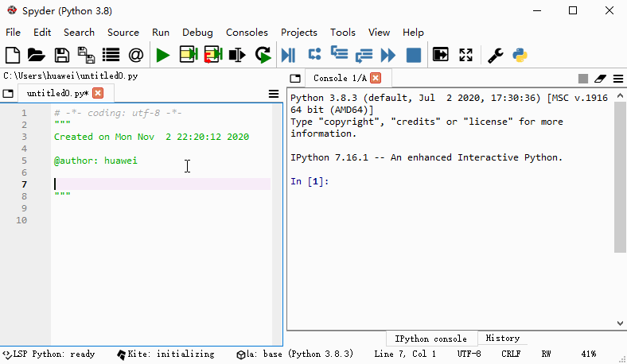This screenshot has height=364, width=627.
Task: Select the Console 1/A tab
Action: click(x=340, y=79)
